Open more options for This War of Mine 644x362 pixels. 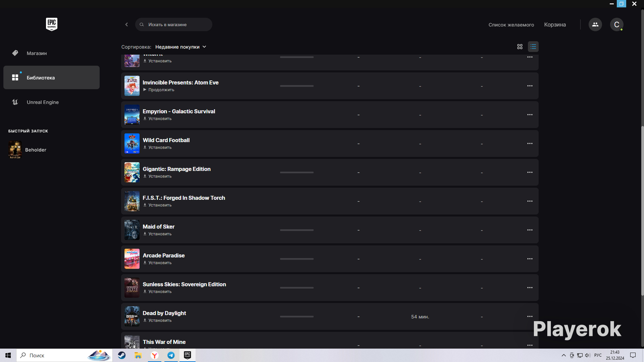(530, 345)
